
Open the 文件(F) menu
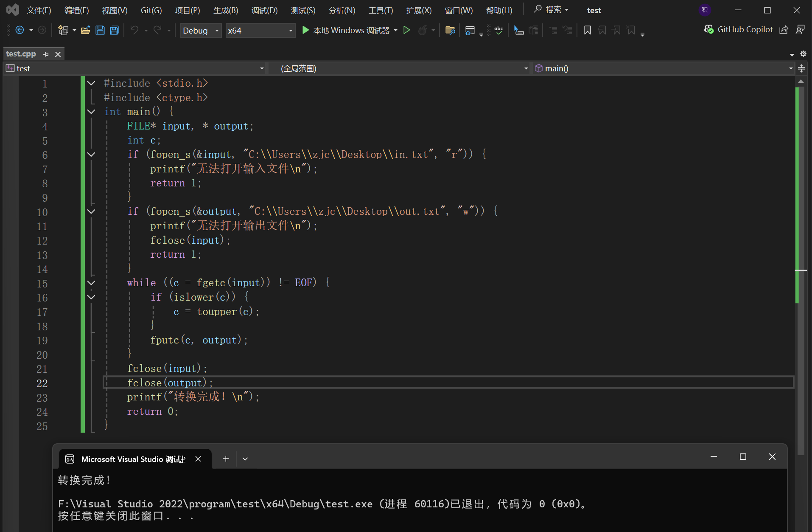click(39, 10)
